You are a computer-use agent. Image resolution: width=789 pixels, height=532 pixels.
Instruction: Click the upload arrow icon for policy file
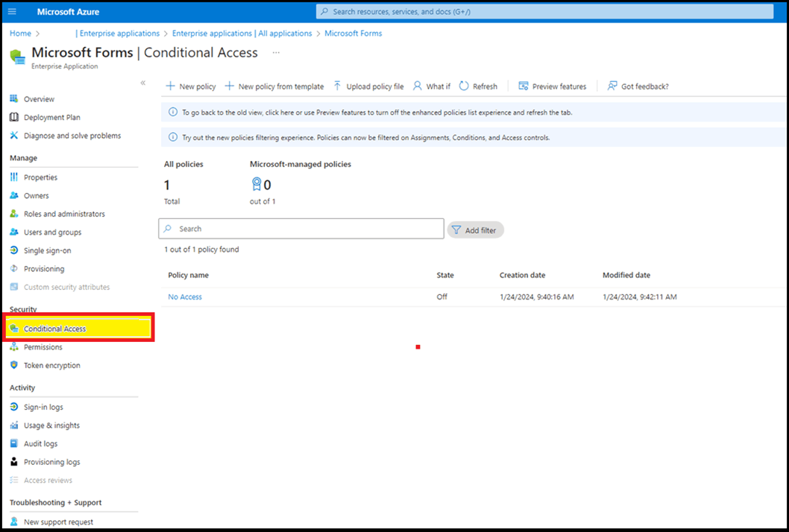[x=338, y=86]
